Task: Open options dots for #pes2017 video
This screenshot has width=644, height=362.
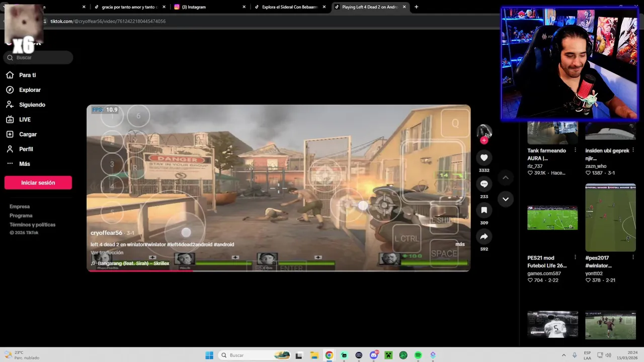Action: coord(633,257)
